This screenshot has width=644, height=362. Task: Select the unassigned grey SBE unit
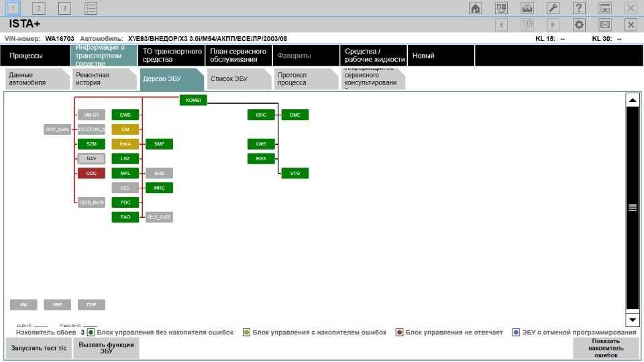pyautogui.click(x=58, y=304)
